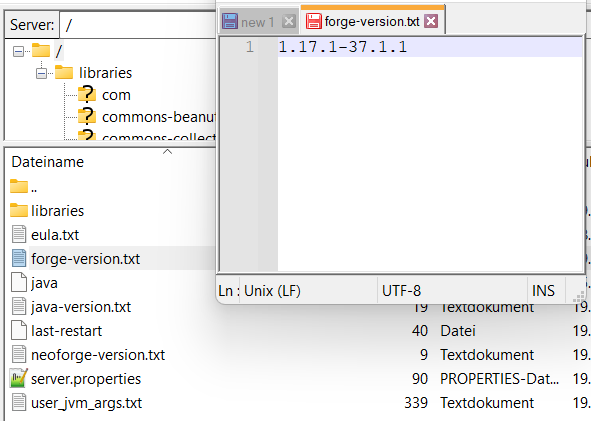
Task: Select last-restart in the file list
Action: click(66, 331)
